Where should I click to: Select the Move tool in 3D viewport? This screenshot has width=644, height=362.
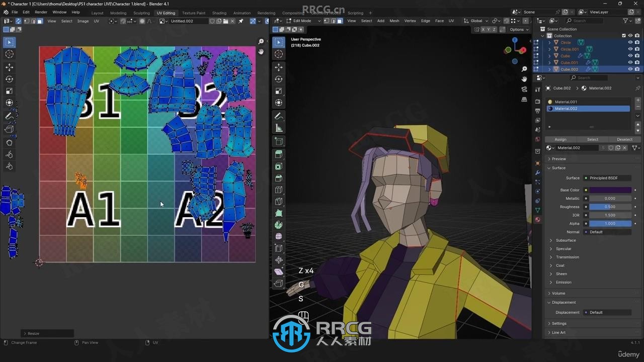coord(279,67)
